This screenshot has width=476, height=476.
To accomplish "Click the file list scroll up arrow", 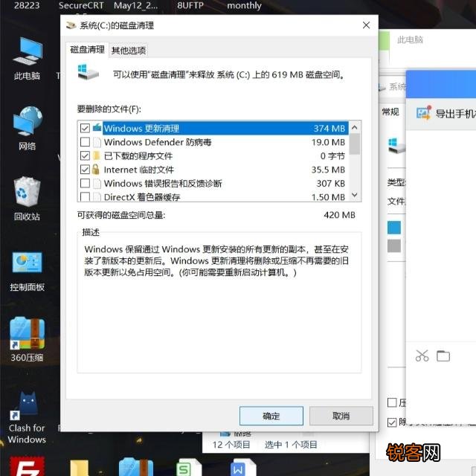I will click(x=354, y=127).
